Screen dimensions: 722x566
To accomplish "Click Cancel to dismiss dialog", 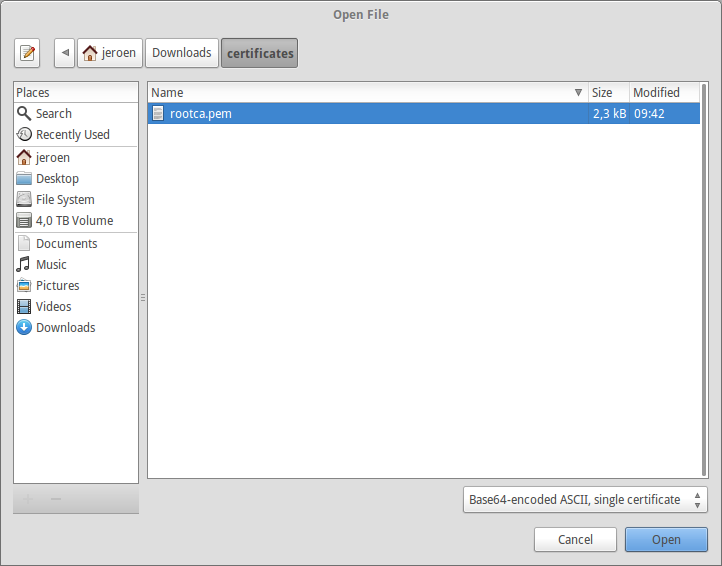I will coord(575,539).
